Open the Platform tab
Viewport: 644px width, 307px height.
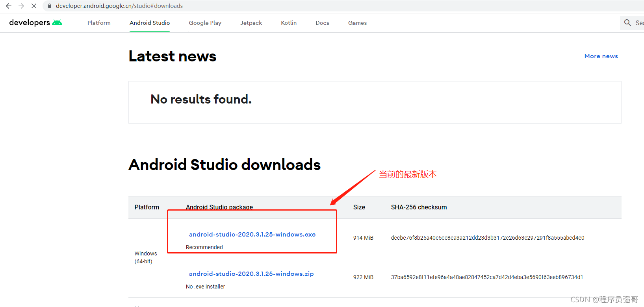coord(99,23)
